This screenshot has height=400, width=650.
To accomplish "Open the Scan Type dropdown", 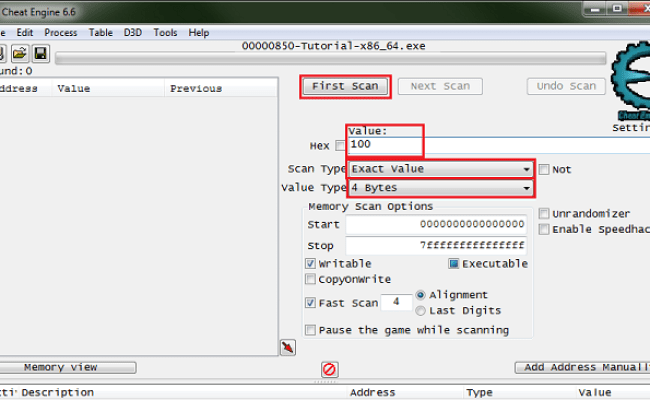I will click(x=441, y=169).
